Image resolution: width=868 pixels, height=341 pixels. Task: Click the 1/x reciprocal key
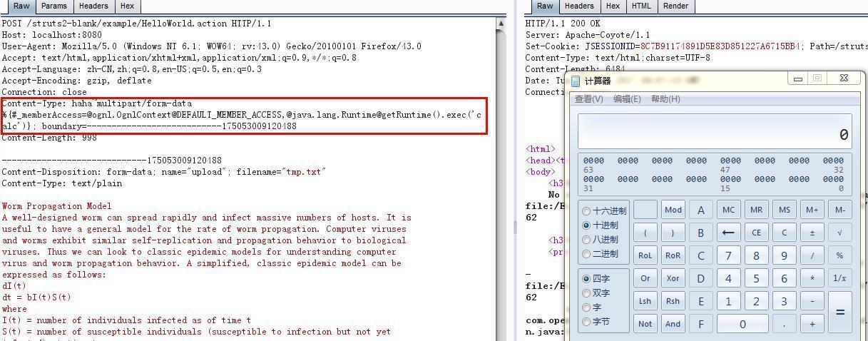(x=839, y=278)
